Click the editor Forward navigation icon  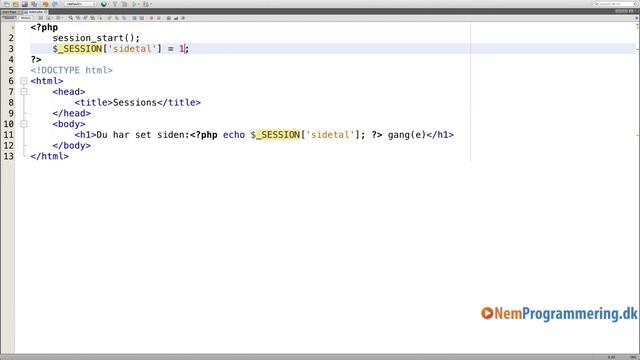tap(58, 18)
